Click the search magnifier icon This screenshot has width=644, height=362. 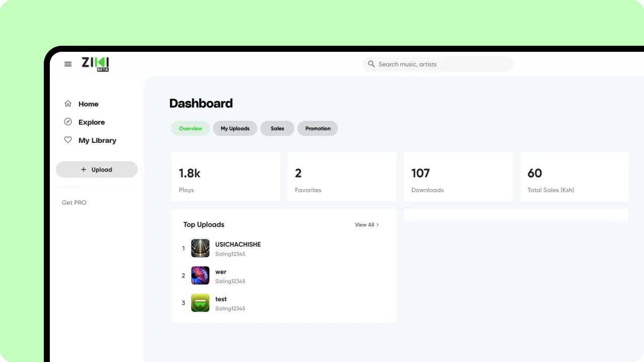[x=371, y=64]
